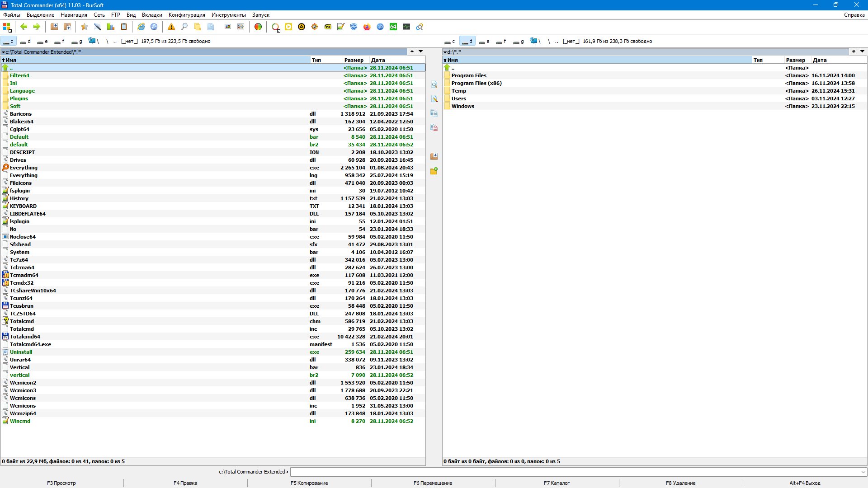Switch right panel to drive e
Viewport: 868px width, 488px height.
click(x=484, y=41)
